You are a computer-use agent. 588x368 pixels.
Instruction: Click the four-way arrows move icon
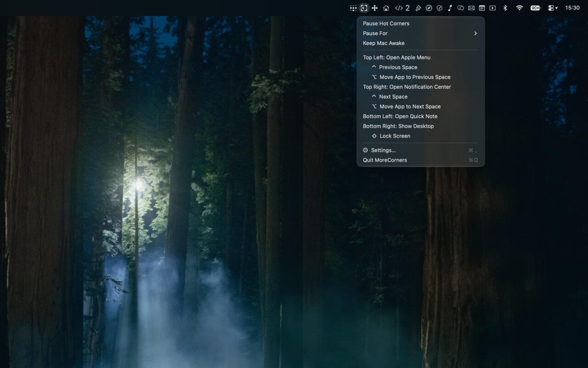pyautogui.click(x=375, y=8)
